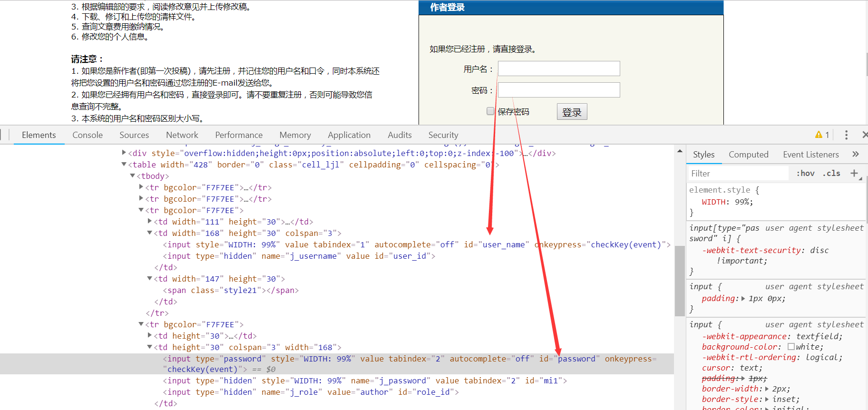Expand first tr bgcolor F7F7EE row
The width and height of the screenshot is (868, 410).
[141, 187]
